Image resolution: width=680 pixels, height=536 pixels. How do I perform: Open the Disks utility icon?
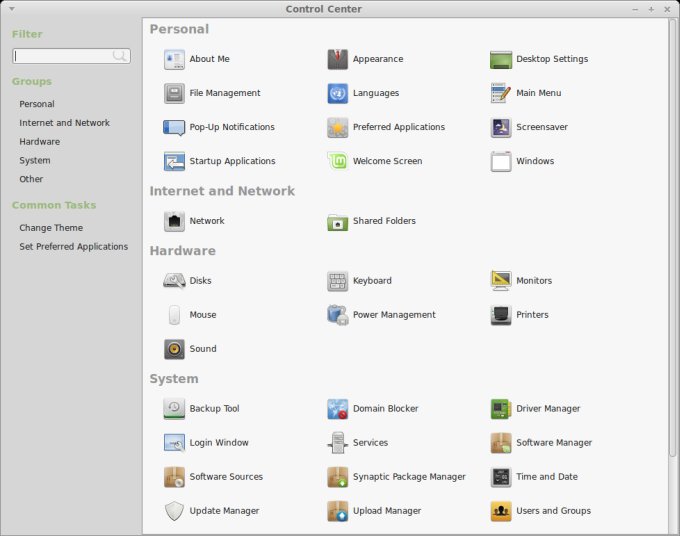pyautogui.click(x=174, y=281)
